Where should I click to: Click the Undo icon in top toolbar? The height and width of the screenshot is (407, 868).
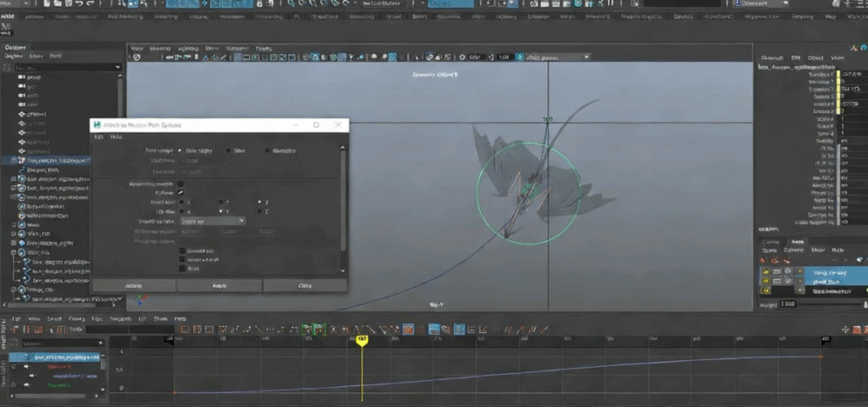point(80,4)
